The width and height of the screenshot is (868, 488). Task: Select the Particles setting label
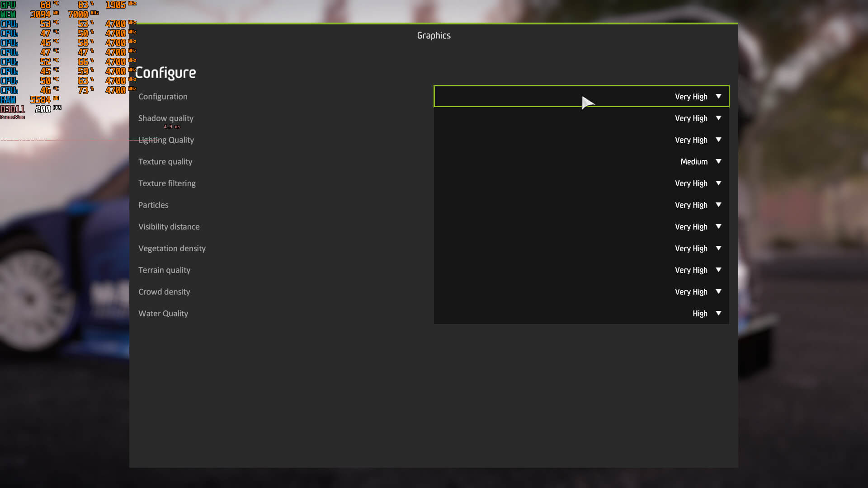(153, 205)
